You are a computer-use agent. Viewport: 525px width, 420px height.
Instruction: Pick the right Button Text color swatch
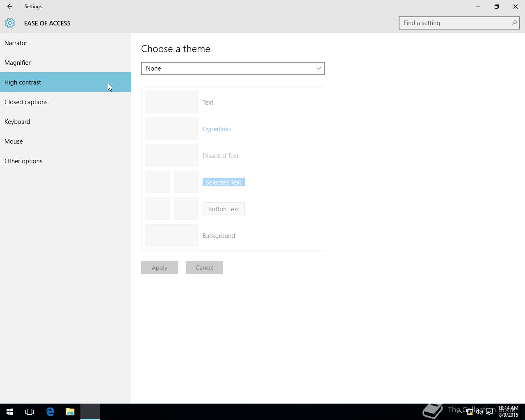(186, 209)
